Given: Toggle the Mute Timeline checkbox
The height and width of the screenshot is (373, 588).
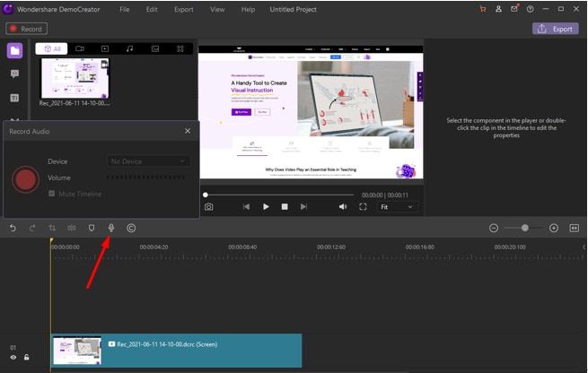Looking at the screenshot, I should point(52,194).
